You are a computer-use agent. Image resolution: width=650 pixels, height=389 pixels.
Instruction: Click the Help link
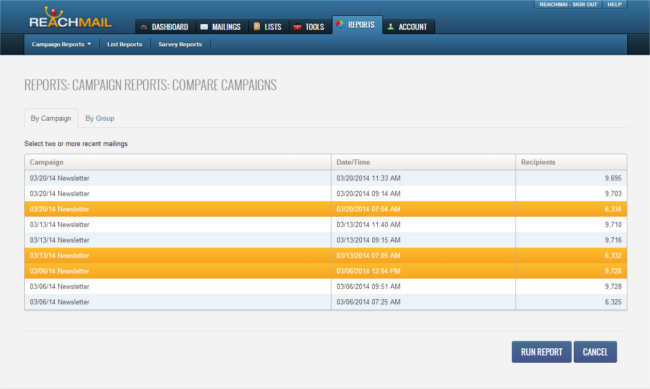[x=614, y=5]
